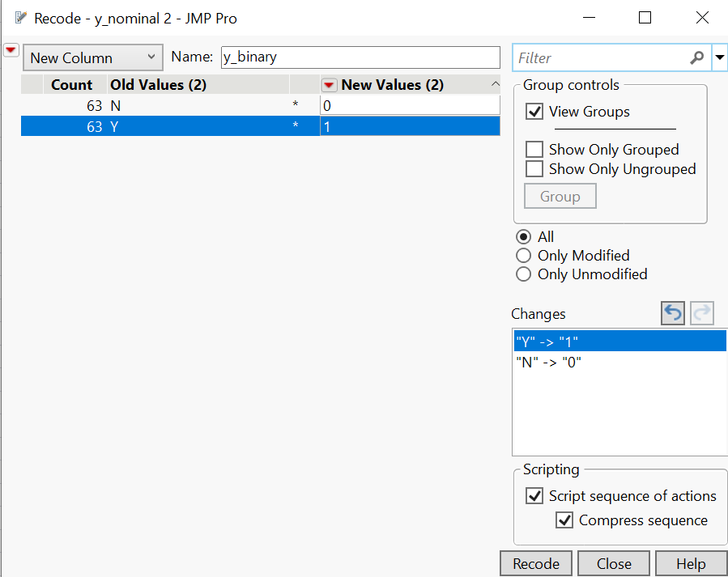728x577 pixels.
Task: Click the Help button
Action: point(690,564)
